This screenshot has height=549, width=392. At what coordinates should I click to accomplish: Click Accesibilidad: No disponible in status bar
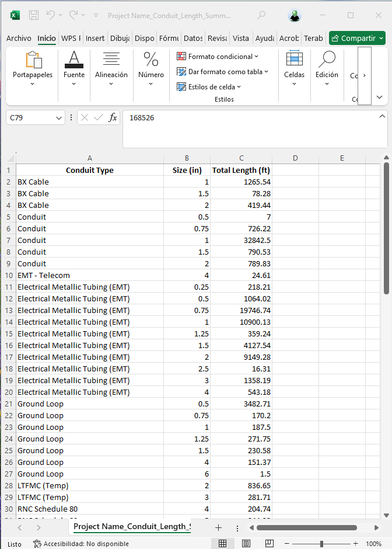[x=81, y=544]
